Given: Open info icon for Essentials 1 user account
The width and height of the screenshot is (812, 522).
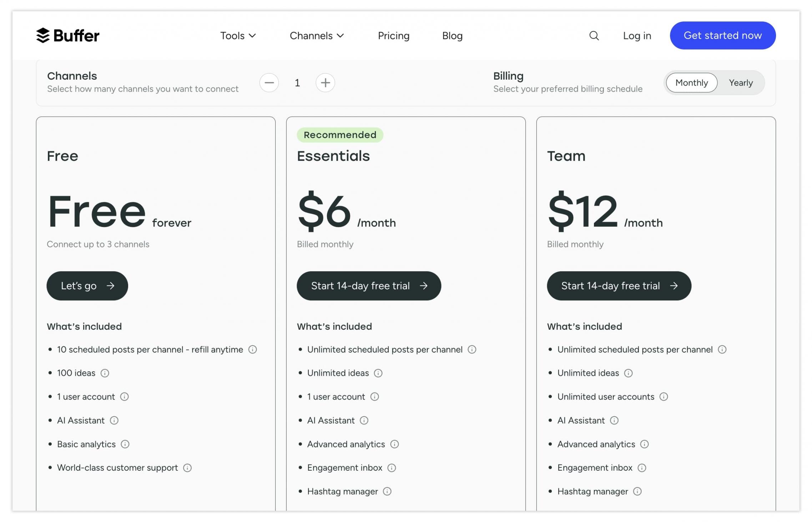Looking at the screenshot, I should (374, 396).
